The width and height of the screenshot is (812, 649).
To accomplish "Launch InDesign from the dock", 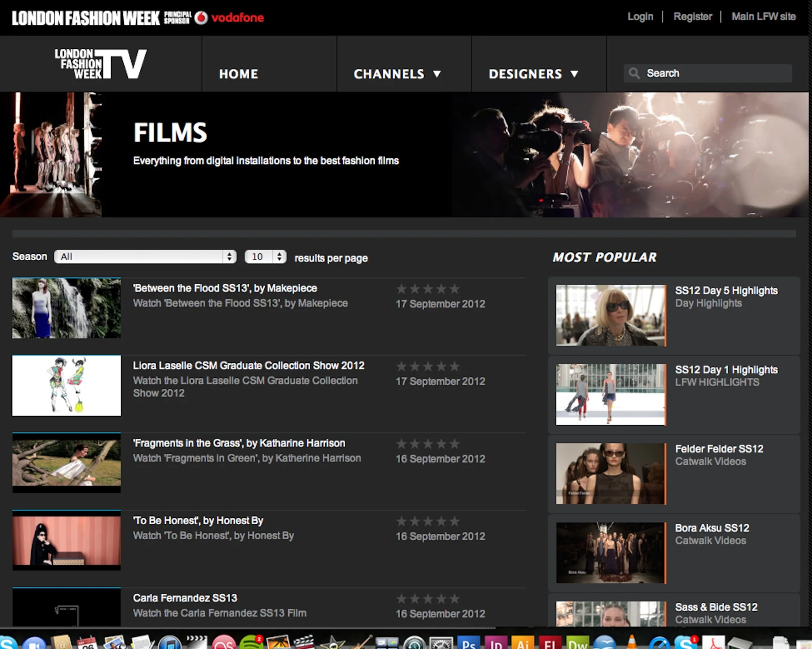I will click(496, 643).
